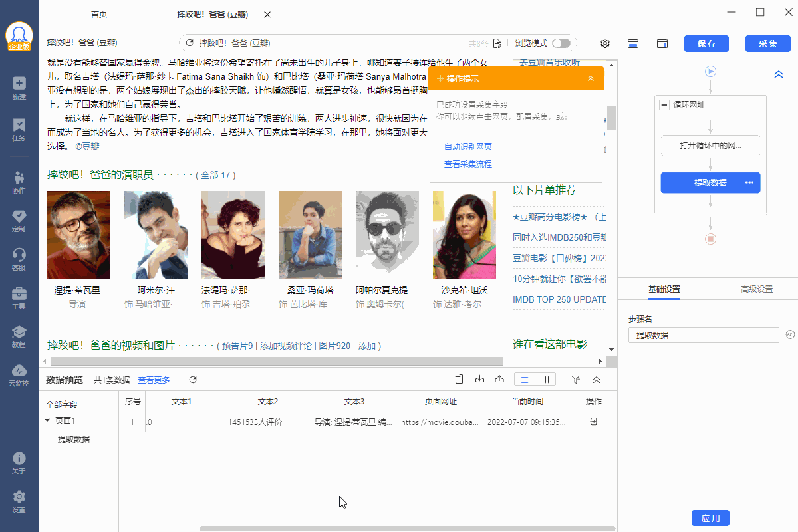Click the API icon next to 步骤名 field

tap(790, 334)
